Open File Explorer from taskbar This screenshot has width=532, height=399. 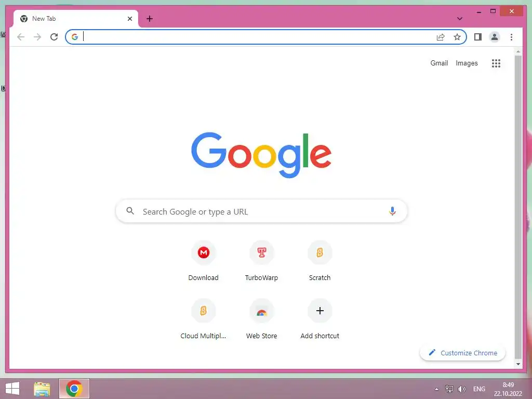pyautogui.click(x=42, y=389)
